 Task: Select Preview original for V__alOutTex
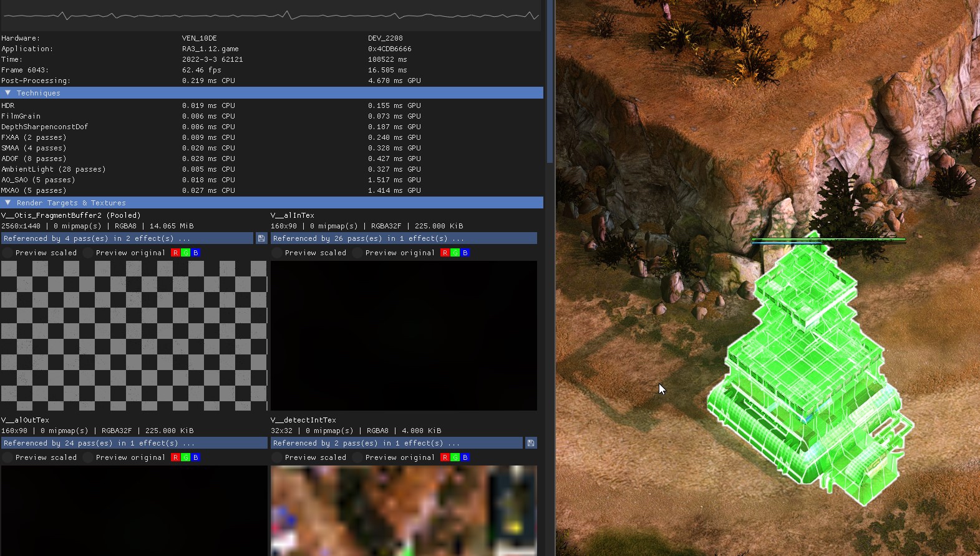coord(124,457)
